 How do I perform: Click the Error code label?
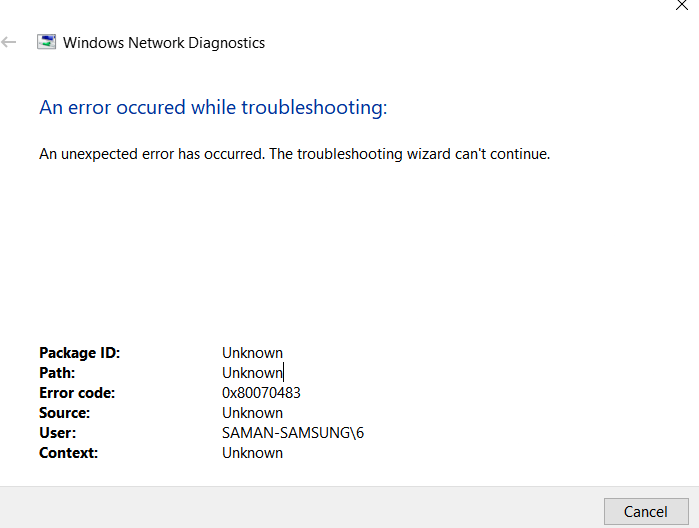77,393
